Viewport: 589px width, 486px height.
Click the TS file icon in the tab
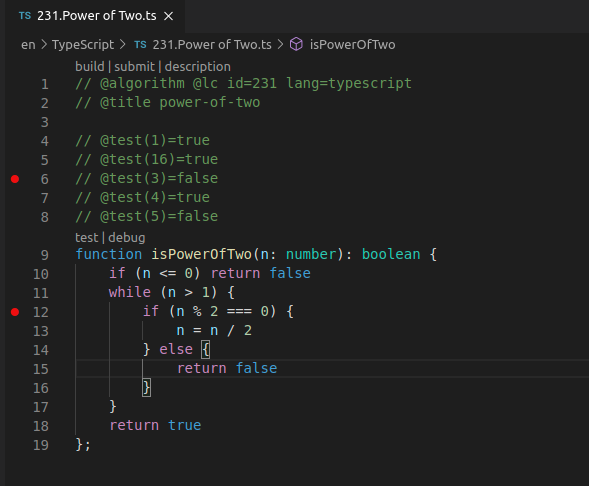(25, 16)
